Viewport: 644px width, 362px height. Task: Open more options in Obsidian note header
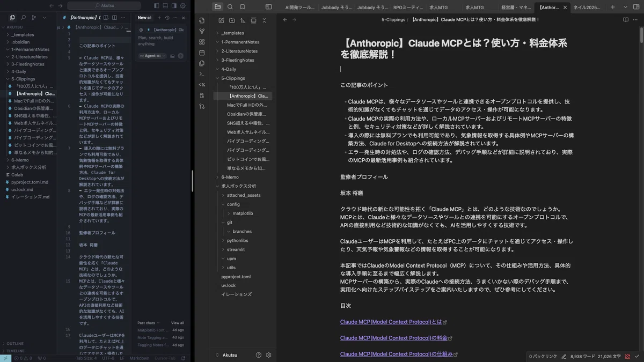point(636,20)
